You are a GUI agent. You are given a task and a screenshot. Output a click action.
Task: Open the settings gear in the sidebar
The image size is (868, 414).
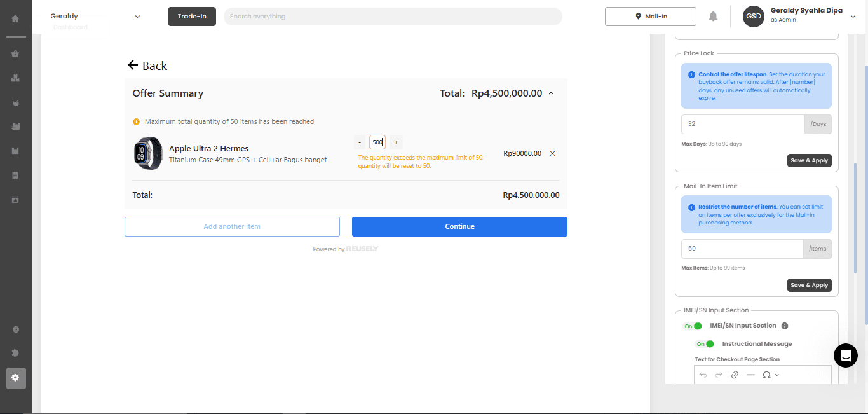pos(16,378)
